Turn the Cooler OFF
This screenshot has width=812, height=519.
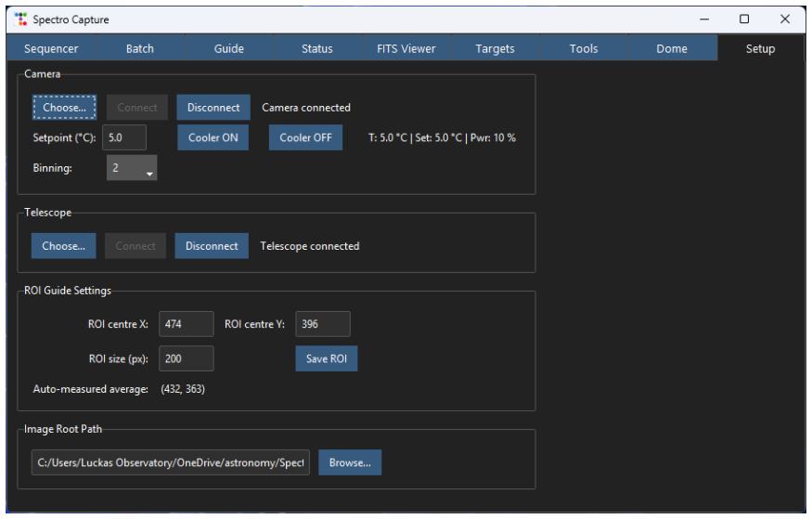pos(305,137)
